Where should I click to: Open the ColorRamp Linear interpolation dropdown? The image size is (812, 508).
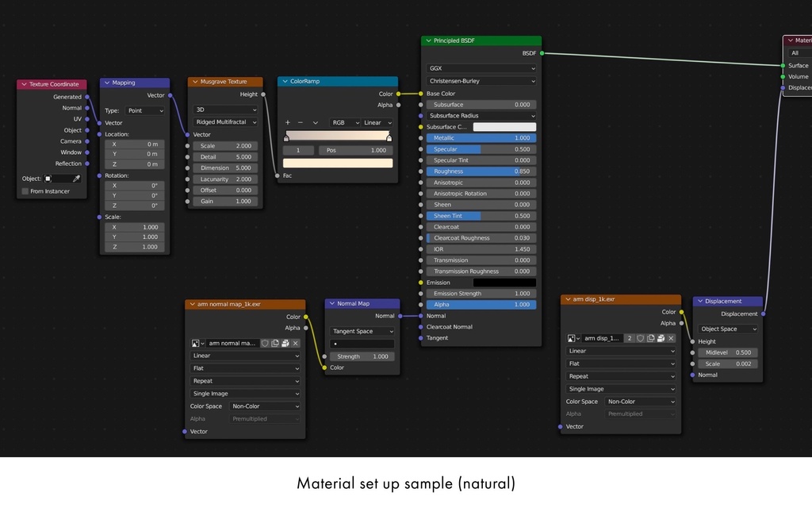pos(377,122)
